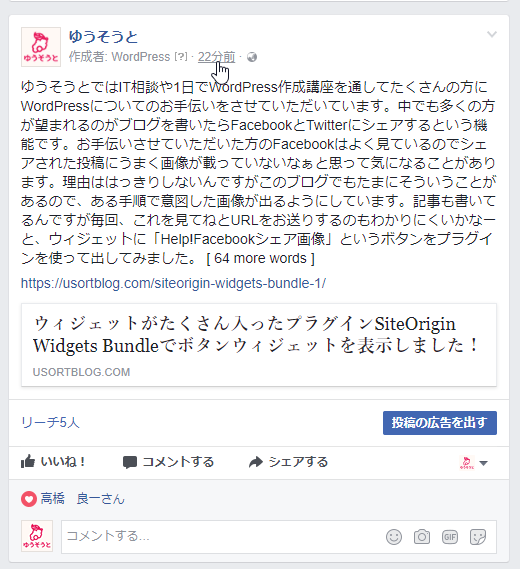The width and height of the screenshot is (520, 569).
Task: Open the usortblog.com siteorigin-widgets-bundle URL
Action: (173, 283)
